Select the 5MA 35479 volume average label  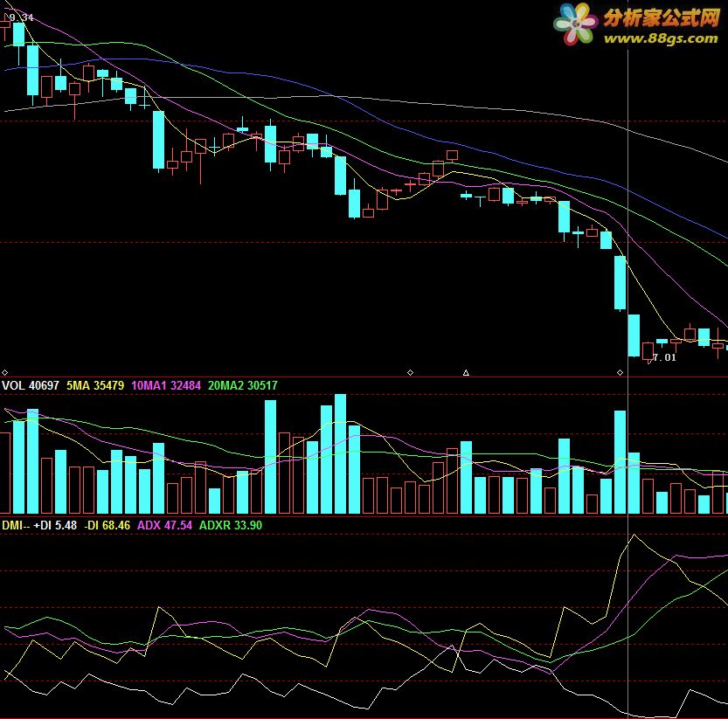pyautogui.click(x=95, y=385)
